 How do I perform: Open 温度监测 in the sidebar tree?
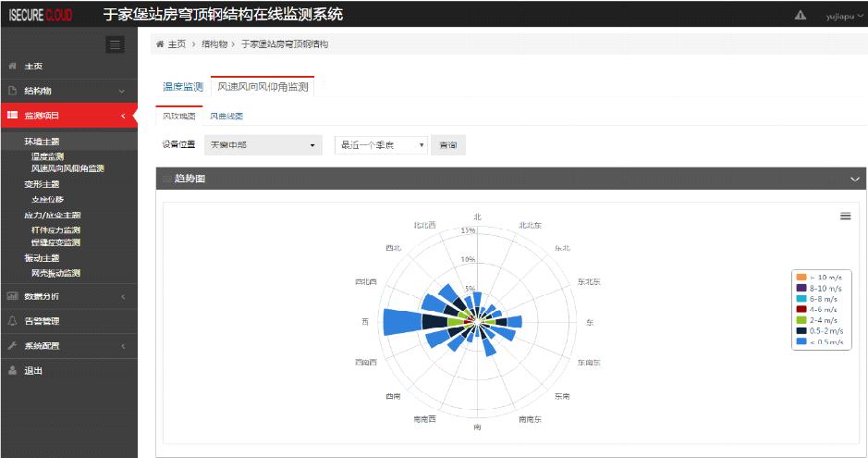point(48,156)
